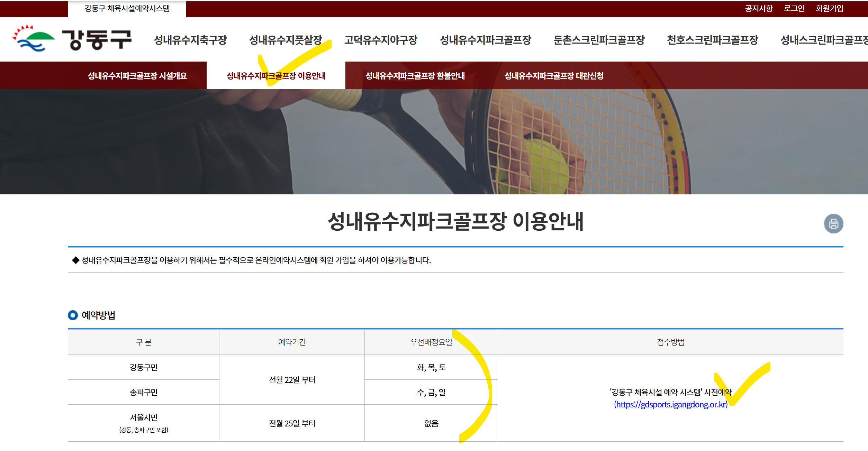
Task: Click the 회원가입 link
Action: coord(829,8)
